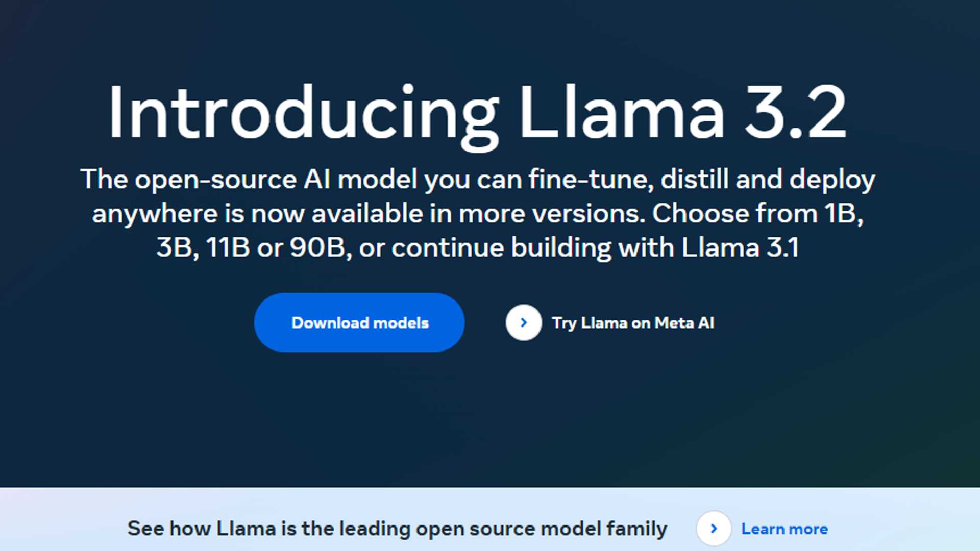Click the open source model family banner text
The height and width of the screenshot is (551, 980).
pyautogui.click(x=398, y=529)
